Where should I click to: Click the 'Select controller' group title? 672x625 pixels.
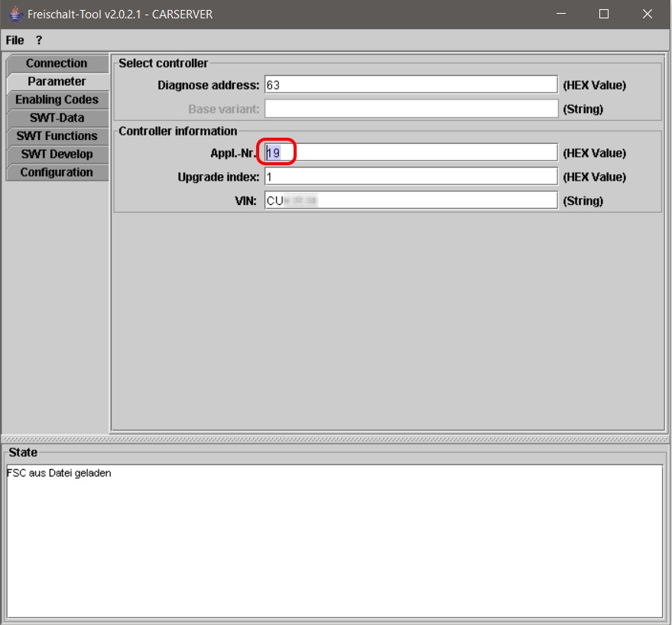(164, 63)
